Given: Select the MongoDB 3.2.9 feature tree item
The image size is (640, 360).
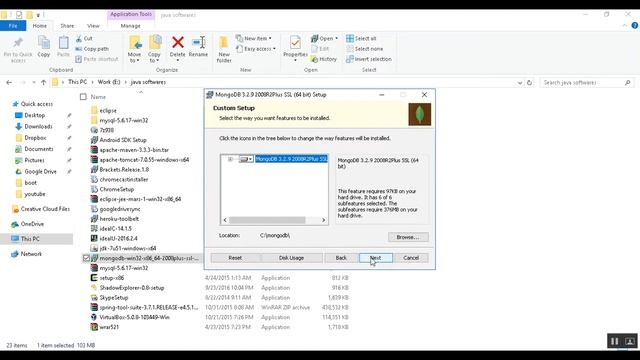Looking at the screenshot, I should coord(291,159).
